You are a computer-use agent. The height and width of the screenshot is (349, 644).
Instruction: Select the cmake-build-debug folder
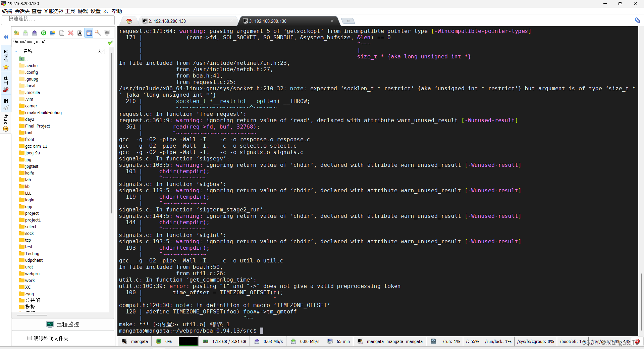pyautogui.click(x=41, y=112)
